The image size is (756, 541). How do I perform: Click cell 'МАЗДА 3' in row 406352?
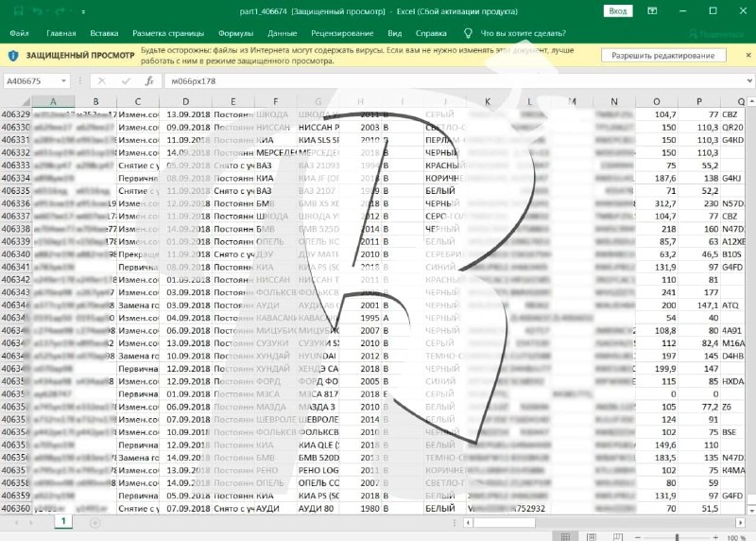coord(318,407)
